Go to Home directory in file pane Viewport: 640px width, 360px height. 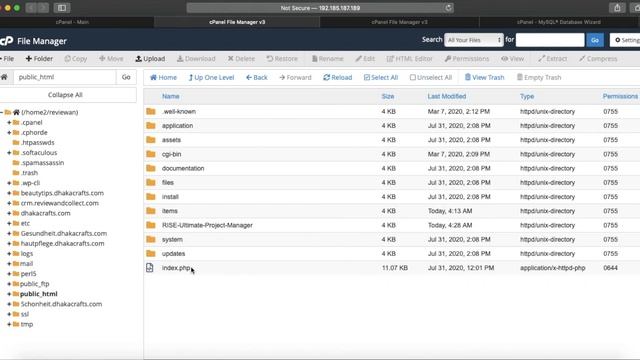[x=163, y=78]
